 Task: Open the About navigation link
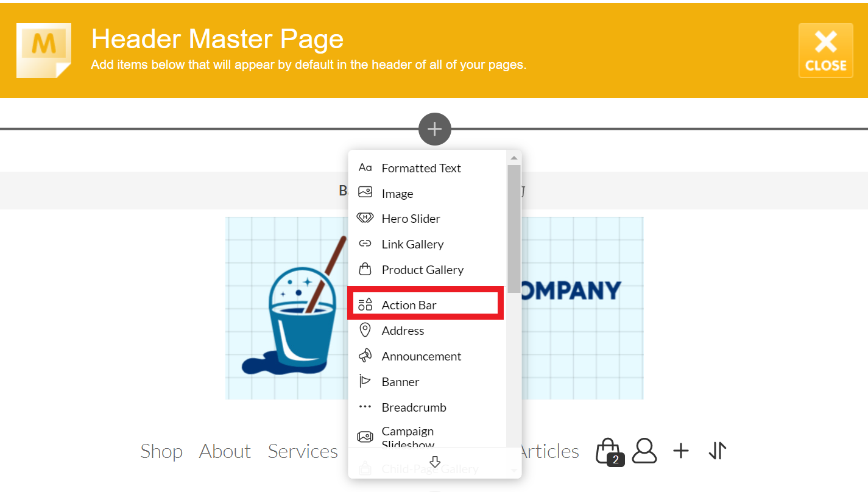point(225,451)
